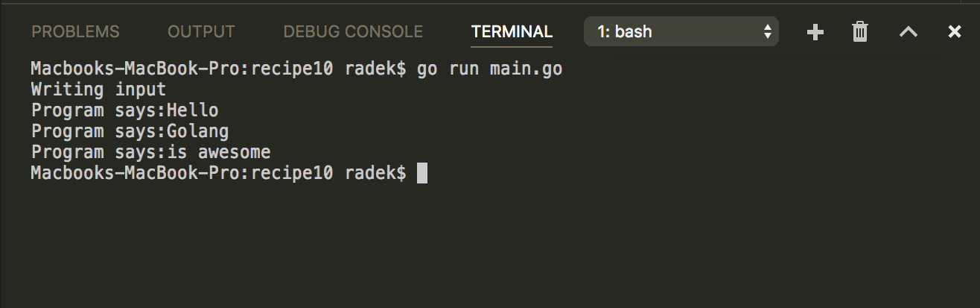Click the up-down arrows on the bash selector
Image resolution: width=980 pixels, height=308 pixels.
(768, 32)
